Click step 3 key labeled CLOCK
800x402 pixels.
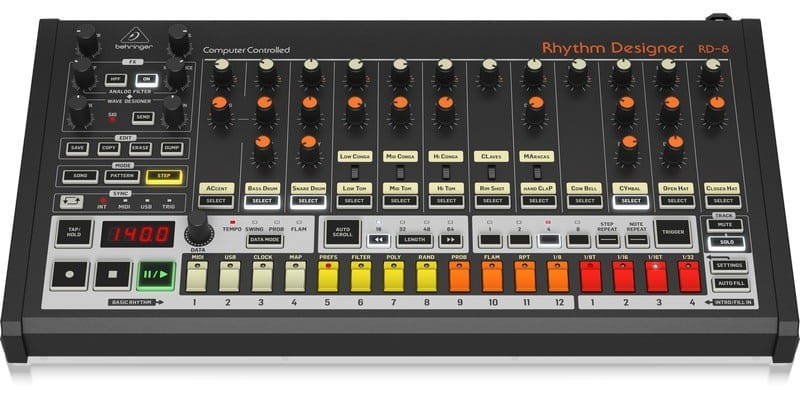[x=262, y=276]
